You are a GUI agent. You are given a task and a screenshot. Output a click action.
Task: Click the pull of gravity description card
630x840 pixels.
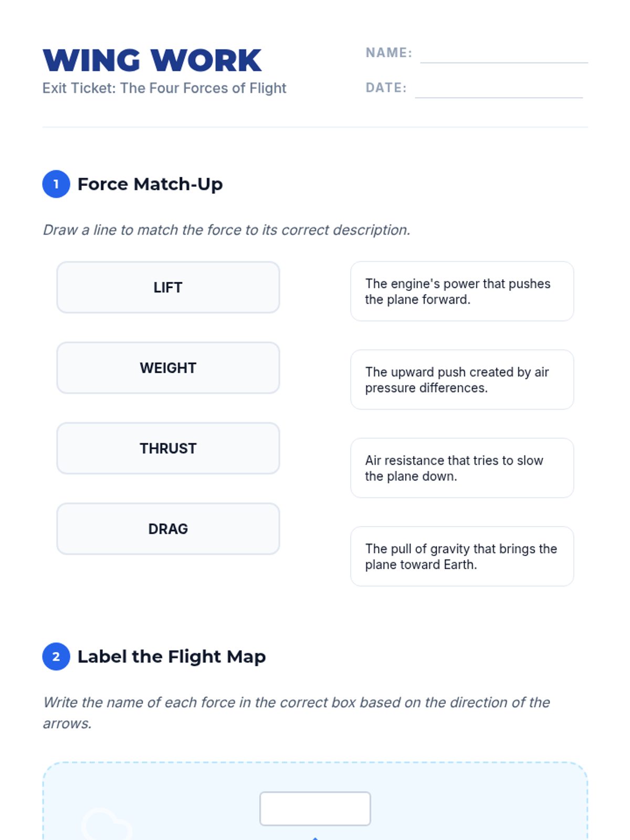click(x=462, y=556)
